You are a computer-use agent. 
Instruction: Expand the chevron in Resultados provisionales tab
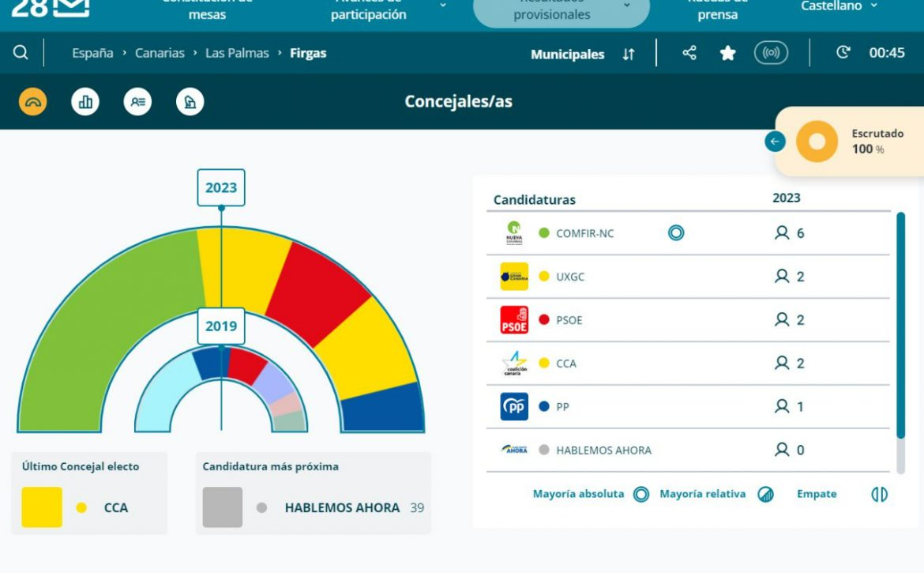pos(627,6)
